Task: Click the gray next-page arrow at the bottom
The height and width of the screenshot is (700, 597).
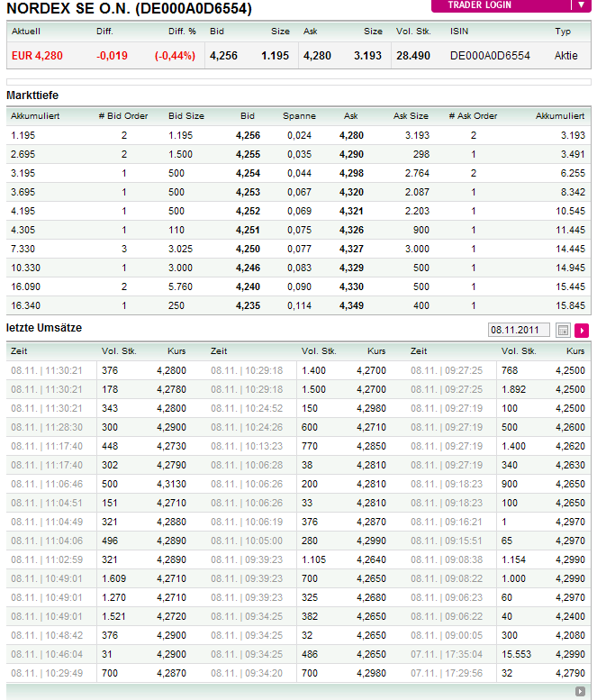Action: click(x=580, y=692)
